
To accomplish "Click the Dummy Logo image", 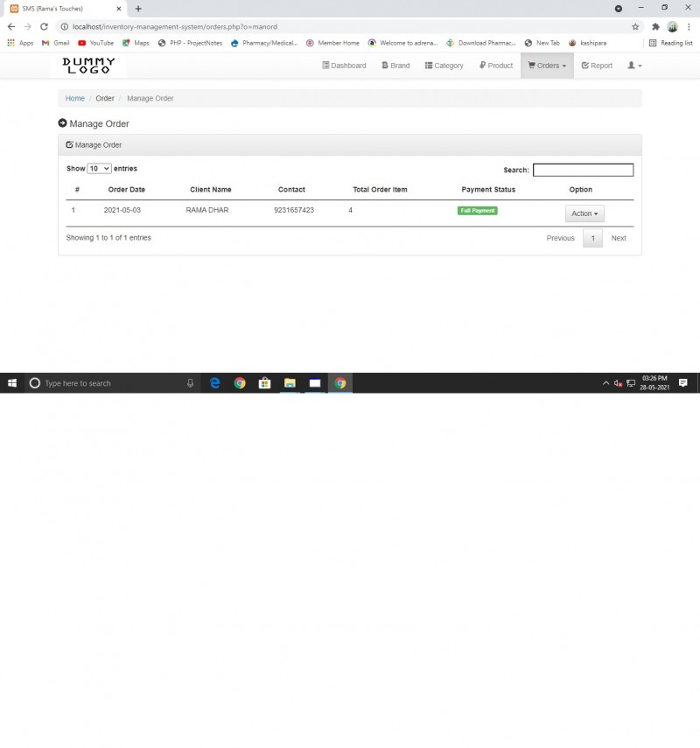I will 88,66.
